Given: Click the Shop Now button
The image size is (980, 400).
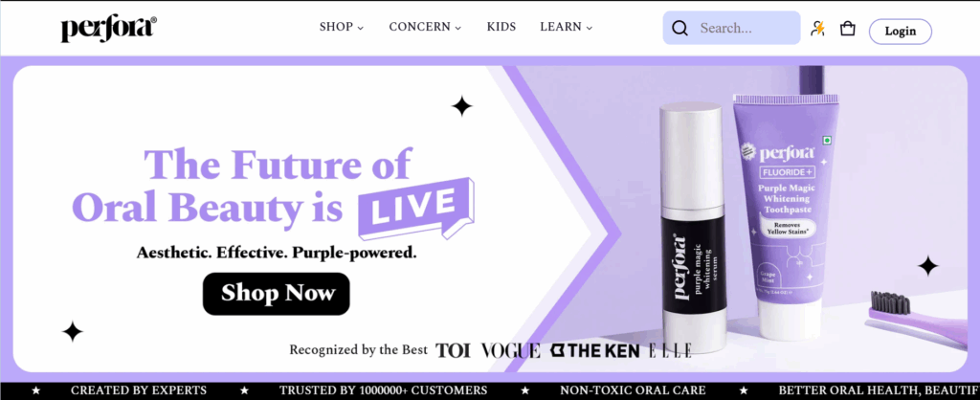Looking at the screenshot, I should point(277,294).
